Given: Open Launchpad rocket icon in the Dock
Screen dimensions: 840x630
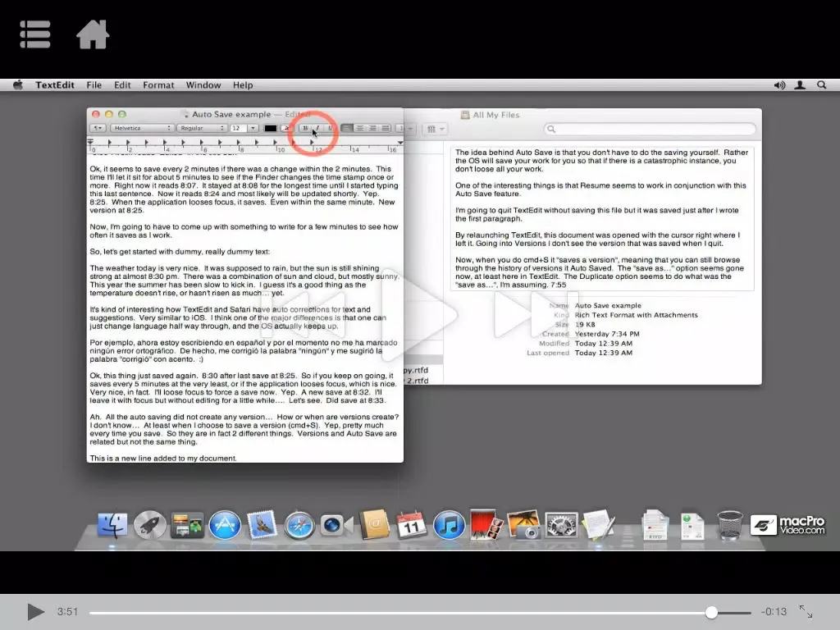Looking at the screenshot, I should [149, 525].
